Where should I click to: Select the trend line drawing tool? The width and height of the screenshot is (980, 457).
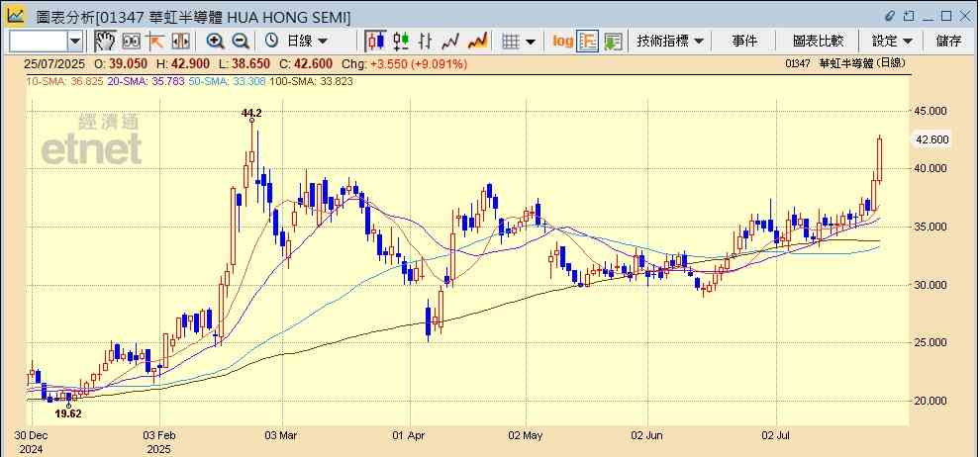[155, 42]
